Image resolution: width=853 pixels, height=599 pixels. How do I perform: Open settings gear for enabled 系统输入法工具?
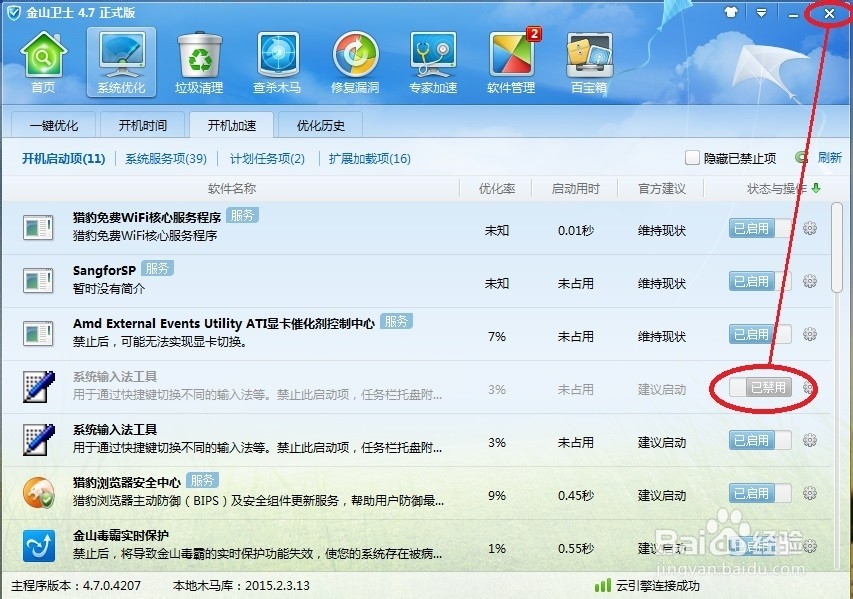(x=810, y=440)
